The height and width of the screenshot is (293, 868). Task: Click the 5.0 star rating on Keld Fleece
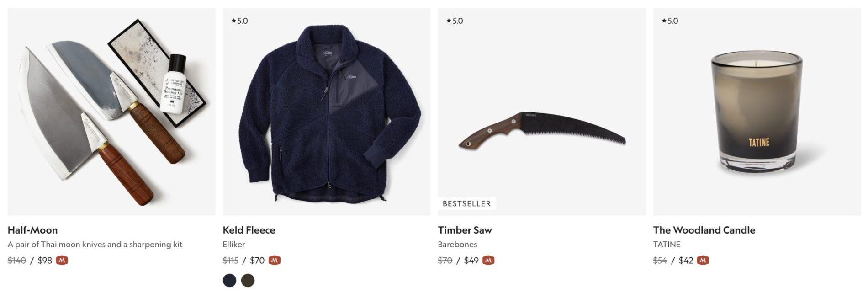(239, 21)
